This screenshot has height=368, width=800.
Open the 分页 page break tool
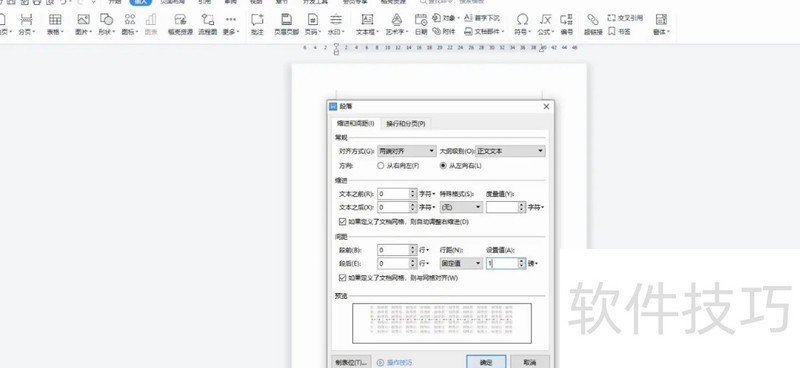[x=26, y=24]
